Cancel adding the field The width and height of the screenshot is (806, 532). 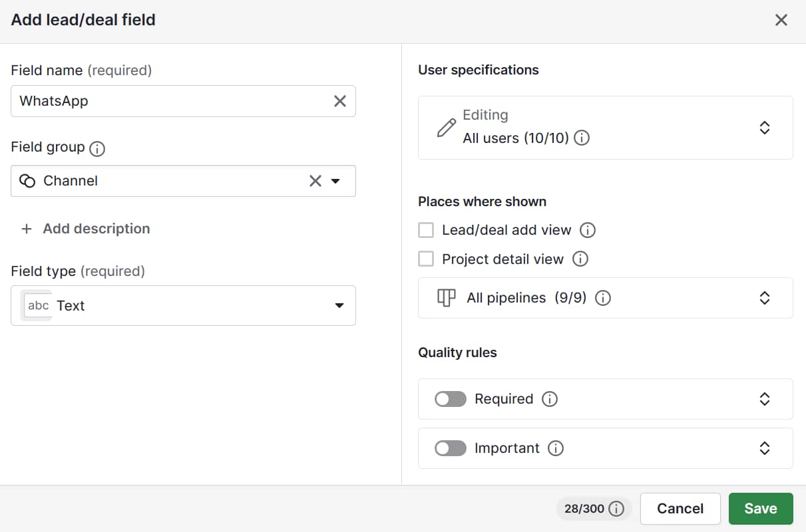click(680, 509)
